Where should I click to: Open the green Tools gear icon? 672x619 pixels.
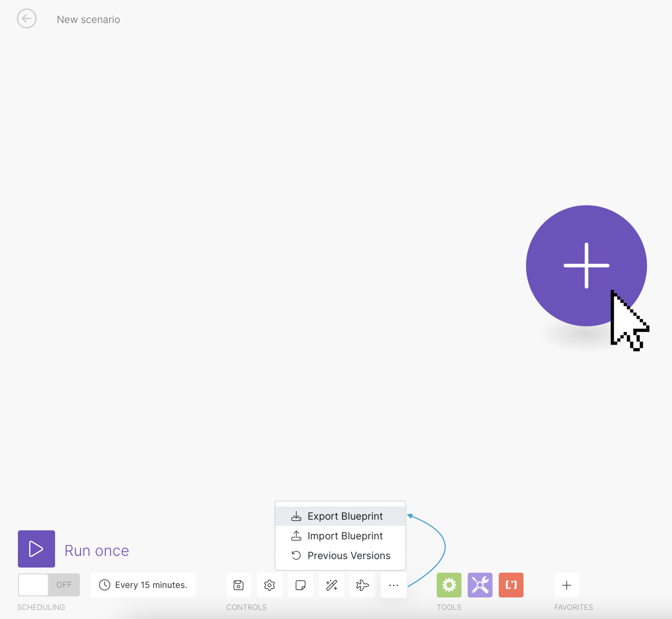pos(449,585)
